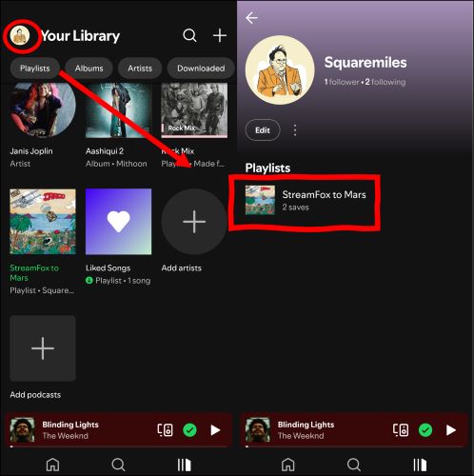Open the Janis Joplin artist thumbnail
This screenshot has height=476, width=474.
pyautogui.click(x=43, y=110)
